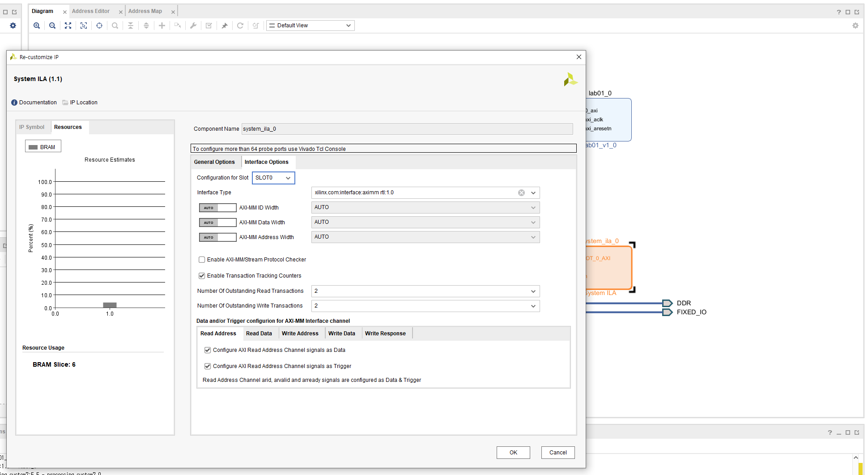Click the help question mark in diagram header

(x=839, y=12)
